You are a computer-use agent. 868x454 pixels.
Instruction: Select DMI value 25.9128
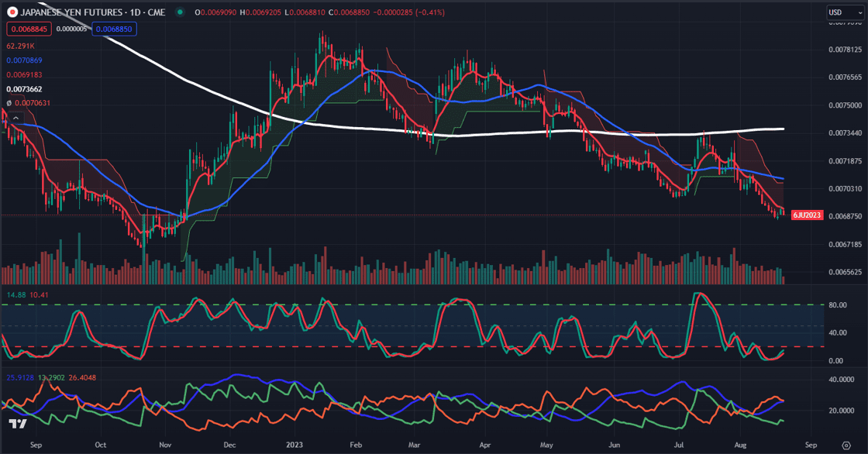[20, 377]
